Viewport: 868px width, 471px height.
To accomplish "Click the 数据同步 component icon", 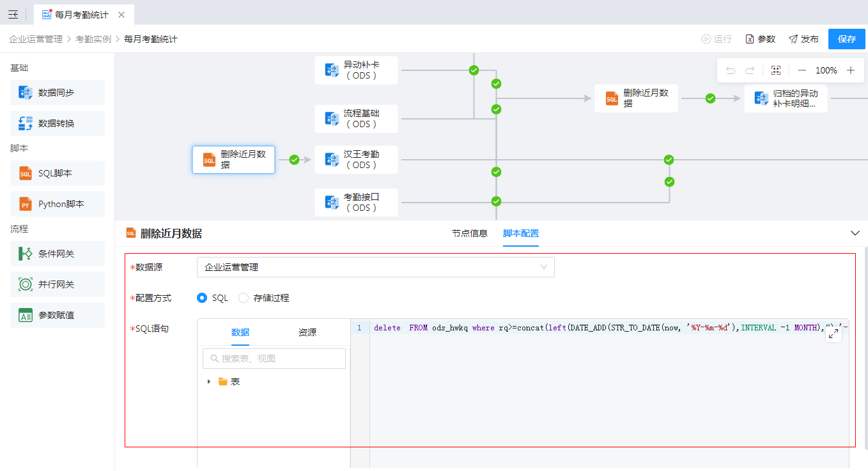I will click(x=26, y=93).
